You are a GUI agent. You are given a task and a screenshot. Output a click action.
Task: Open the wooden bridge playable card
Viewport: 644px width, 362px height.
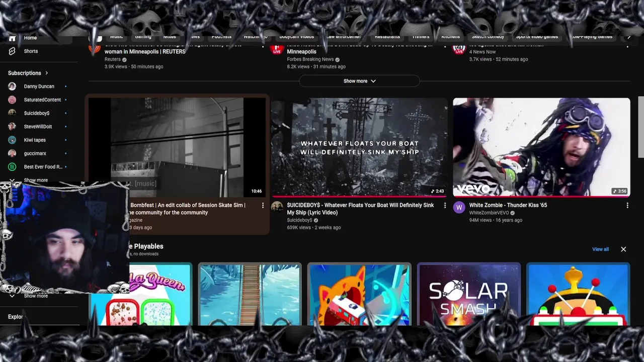click(250, 294)
